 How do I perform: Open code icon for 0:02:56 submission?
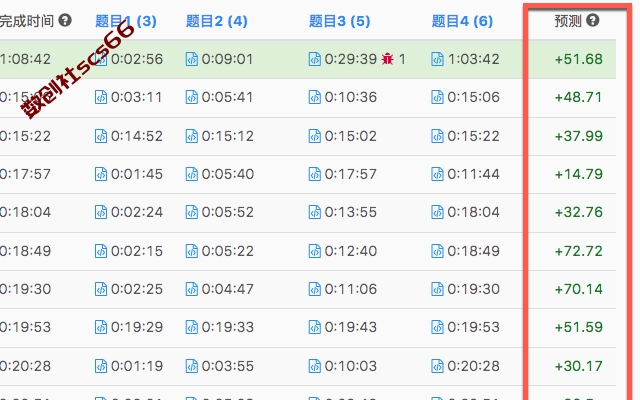coord(101,59)
